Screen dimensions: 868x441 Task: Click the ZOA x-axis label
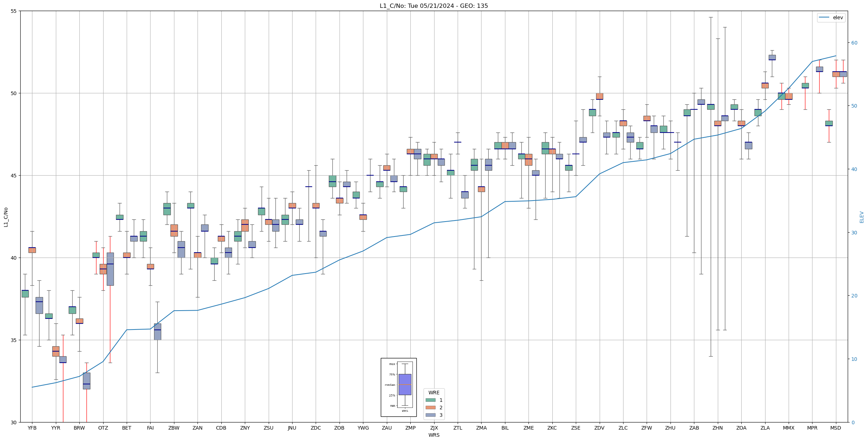[x=741, y=428]
